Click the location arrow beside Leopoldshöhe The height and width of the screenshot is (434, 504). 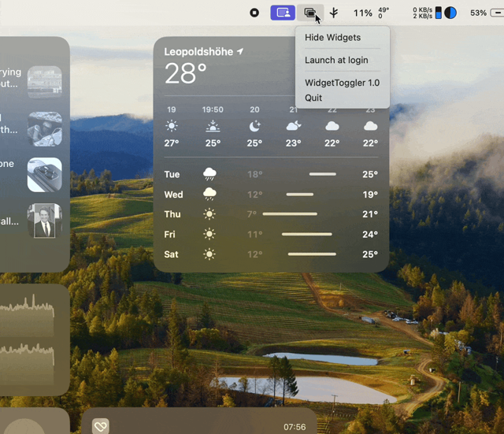tap(240, 51)
